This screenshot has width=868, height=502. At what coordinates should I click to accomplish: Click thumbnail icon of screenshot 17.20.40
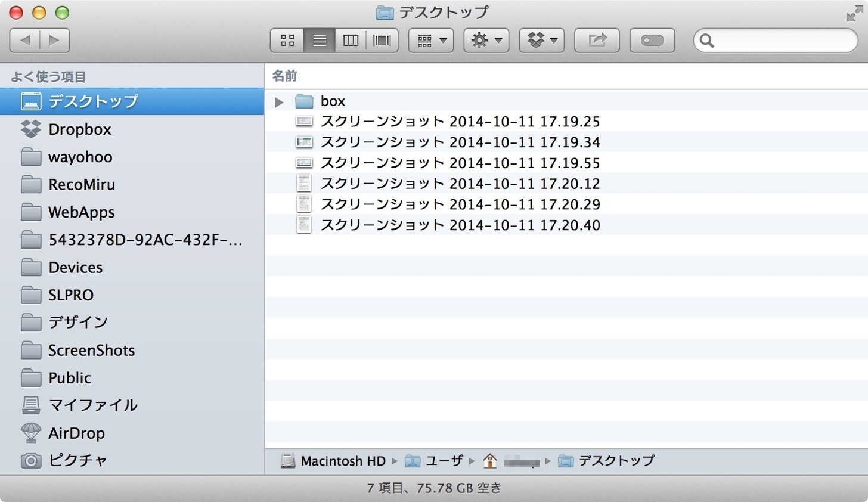pyautogui.click(x=304, y=225)
